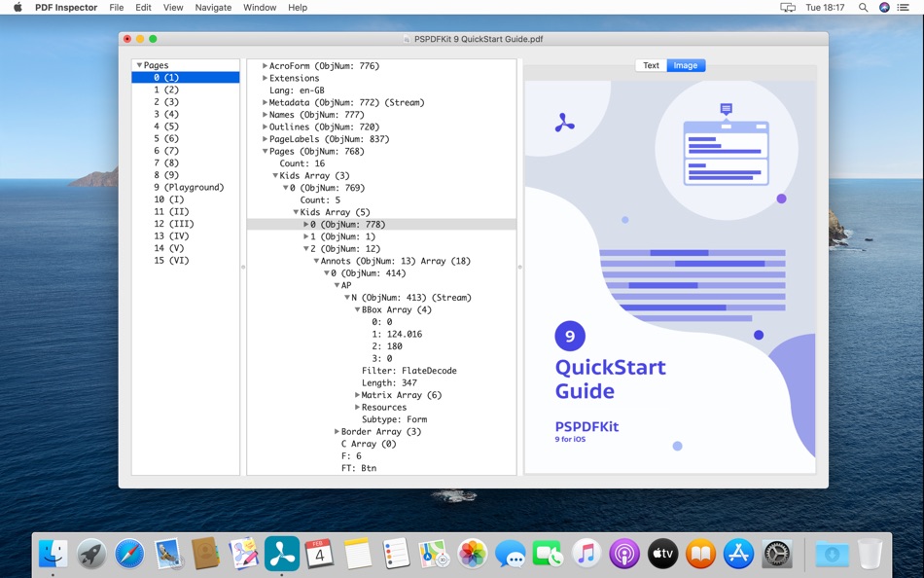This screenshot has width=924, height=578.
Task: Open Notes icon in Dock
Action: point(358,554)
